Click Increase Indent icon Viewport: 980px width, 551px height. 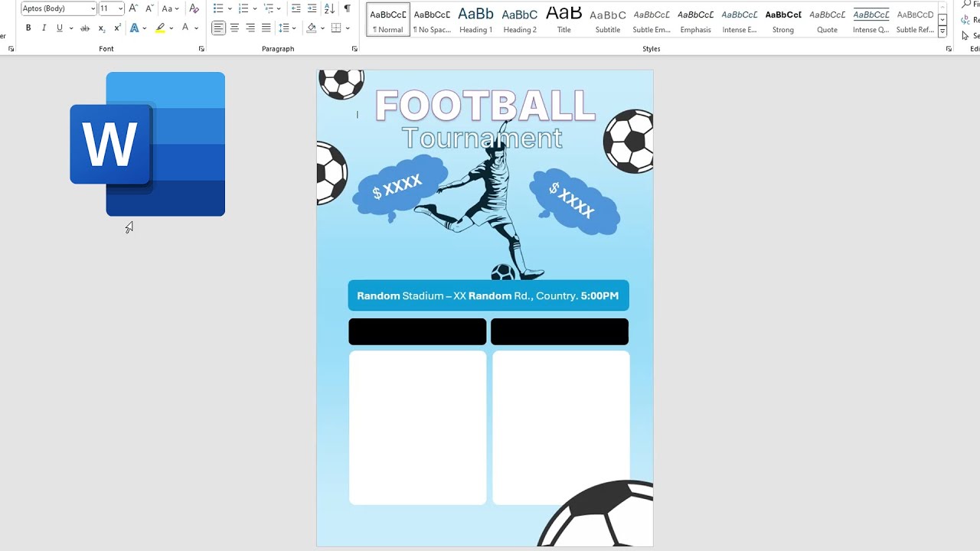(312, 8)
